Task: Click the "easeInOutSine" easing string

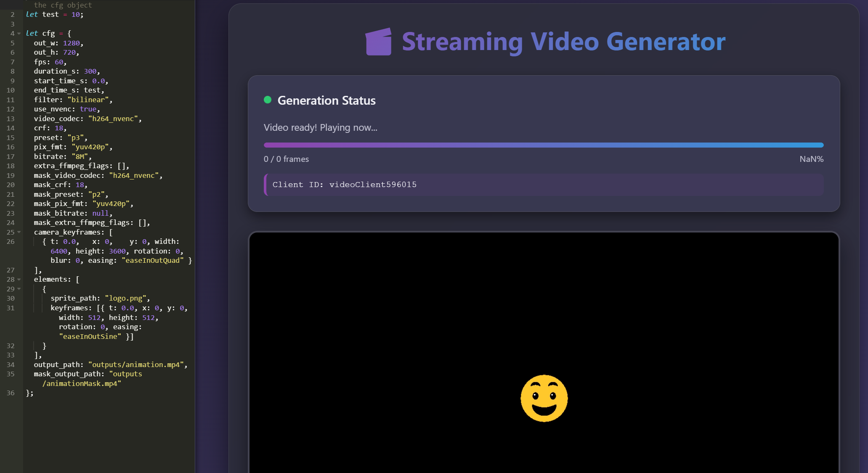Action: 90,336
